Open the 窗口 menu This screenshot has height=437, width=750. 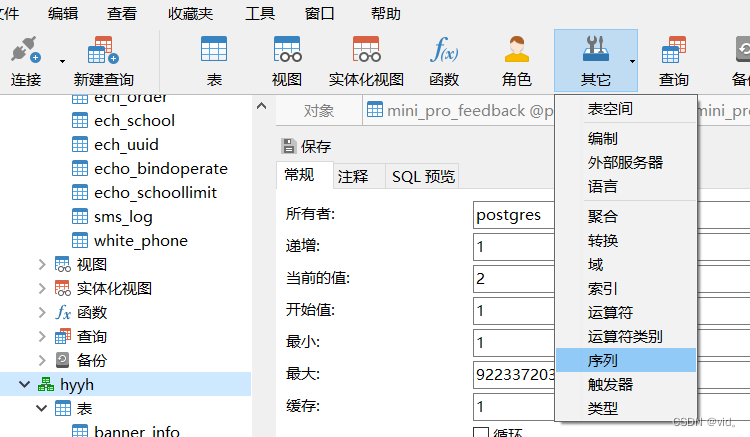pos(320,13)
